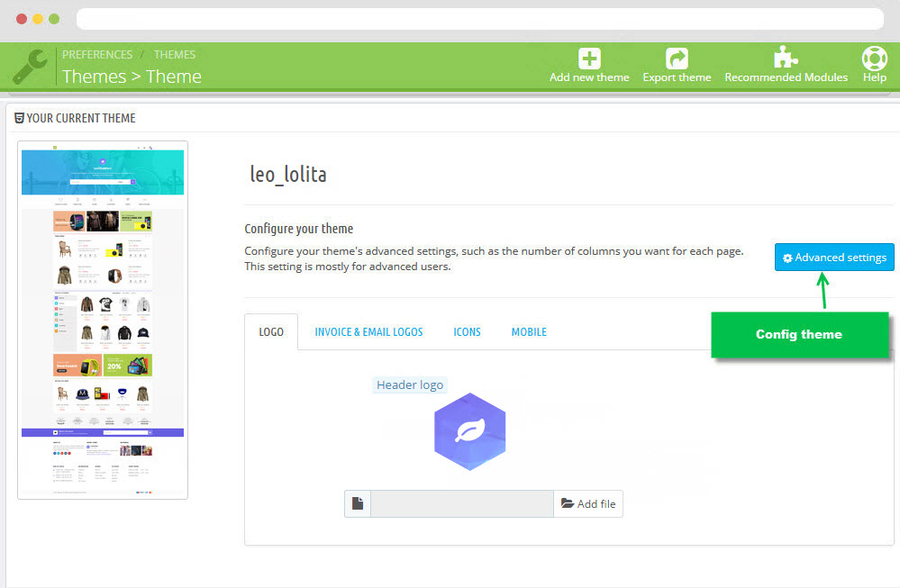Click the Add file button
The image size is (900, 588).
tap(587, 503)
